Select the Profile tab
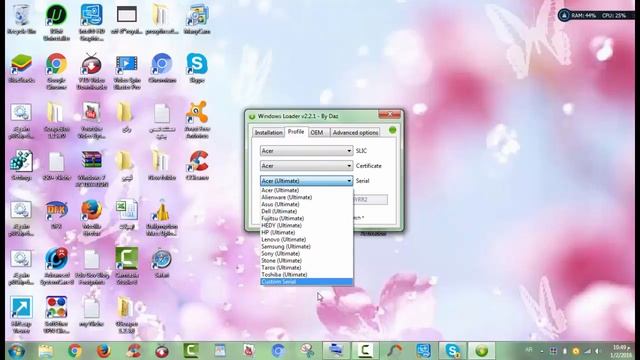The height and width of the screenshot is (360, 640). (296, 132)
